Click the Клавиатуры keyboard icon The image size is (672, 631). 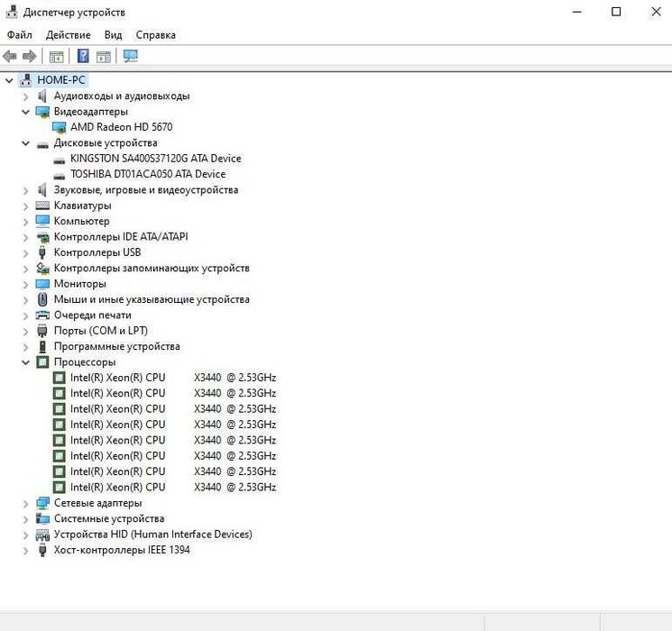[x=42, y=206]
